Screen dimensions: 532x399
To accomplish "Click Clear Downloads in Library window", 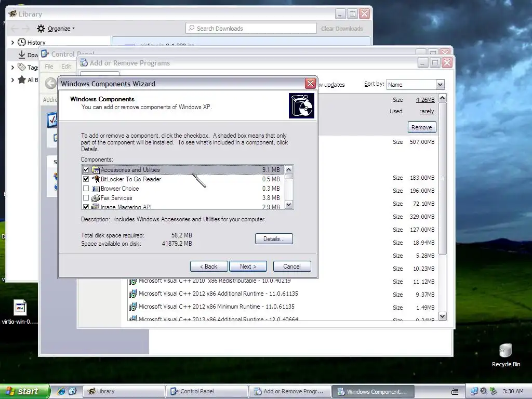I will [x=342, y=29].
